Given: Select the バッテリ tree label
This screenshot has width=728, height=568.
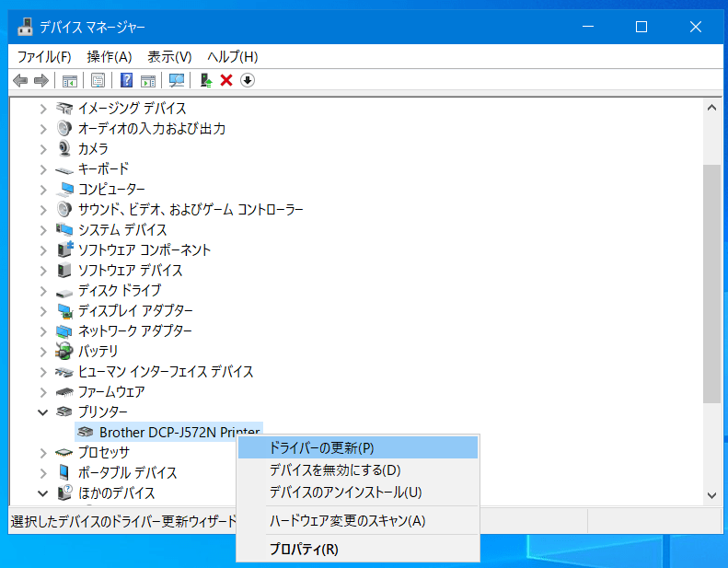Looking at the screenshot, I should 98,351.
